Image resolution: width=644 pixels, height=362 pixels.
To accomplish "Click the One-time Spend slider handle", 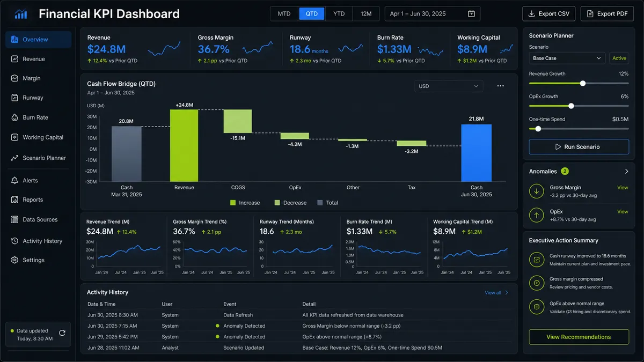I will [x=538, y=129].
